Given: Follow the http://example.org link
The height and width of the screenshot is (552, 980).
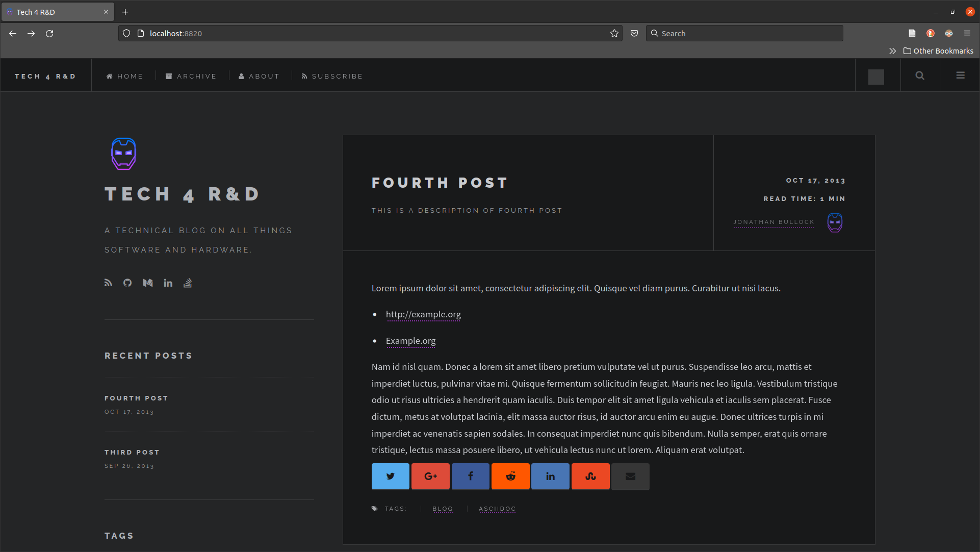Looking at the screenshot, I should click(423, 314).
